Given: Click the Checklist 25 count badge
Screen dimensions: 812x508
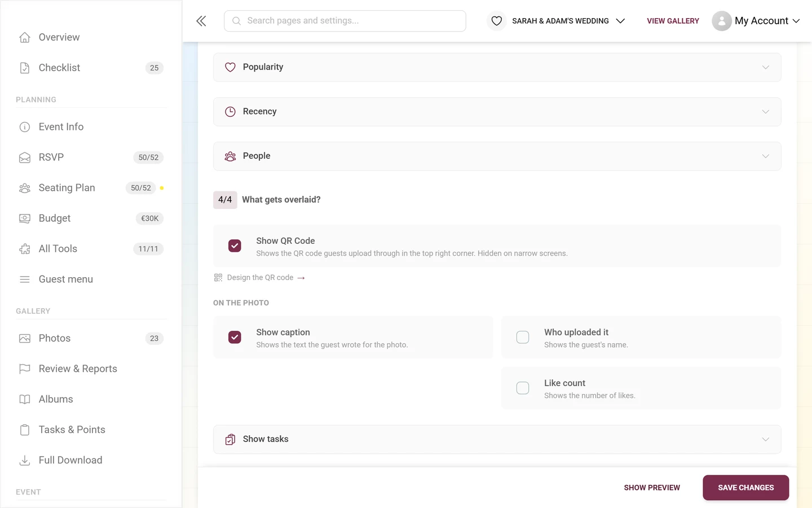Looking at the screenshot, I should pyautogui.click(x=155, y=68).
